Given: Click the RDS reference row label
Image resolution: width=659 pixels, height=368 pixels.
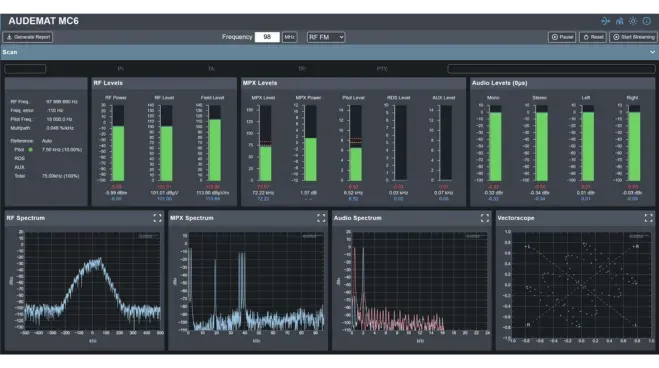Looking at the screenshot, I should point(19,158).
